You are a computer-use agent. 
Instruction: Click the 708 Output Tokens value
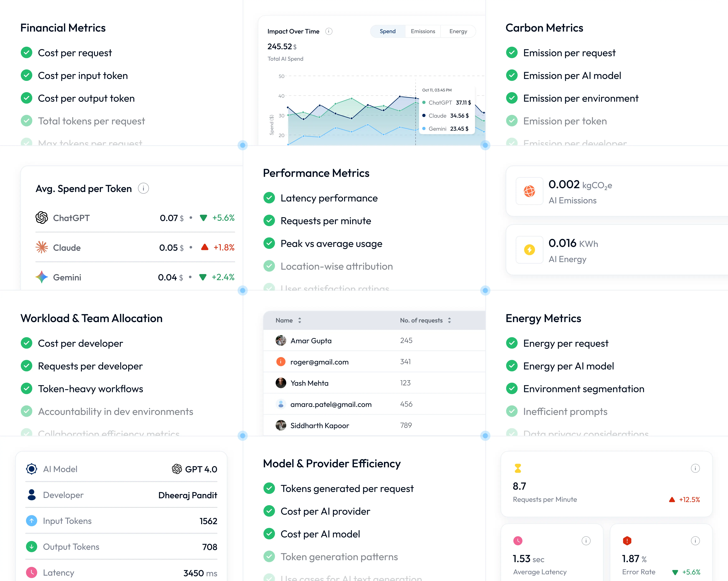(x=210, y=547)
